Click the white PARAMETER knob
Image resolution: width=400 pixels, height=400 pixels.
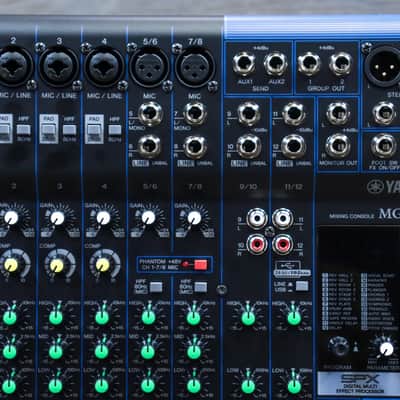(x=386, y=348)
